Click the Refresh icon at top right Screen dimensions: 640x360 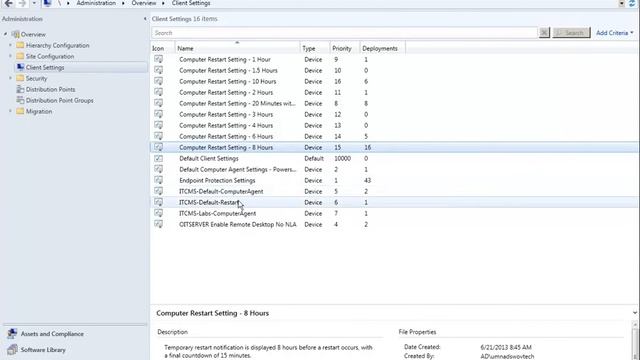[632, 3]
